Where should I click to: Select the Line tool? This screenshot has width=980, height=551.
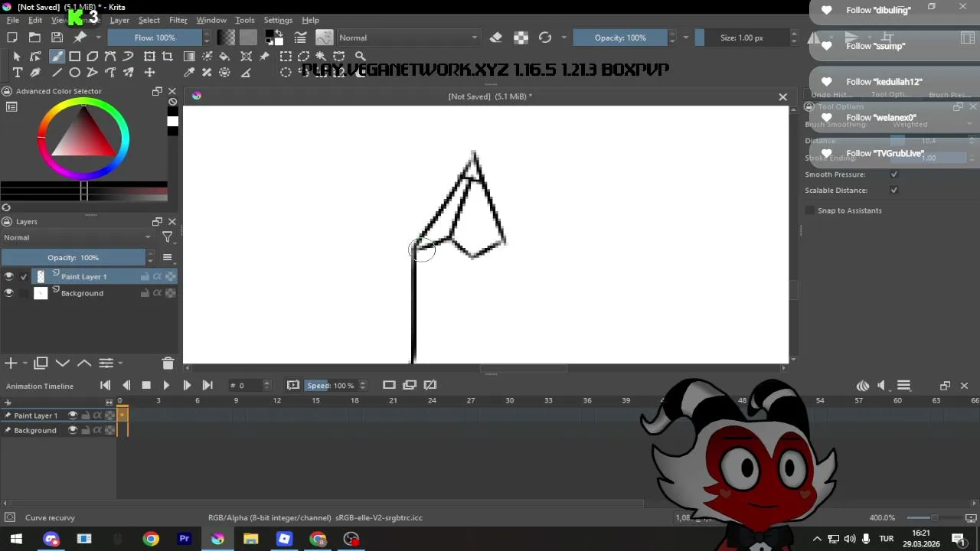(57, 73)
